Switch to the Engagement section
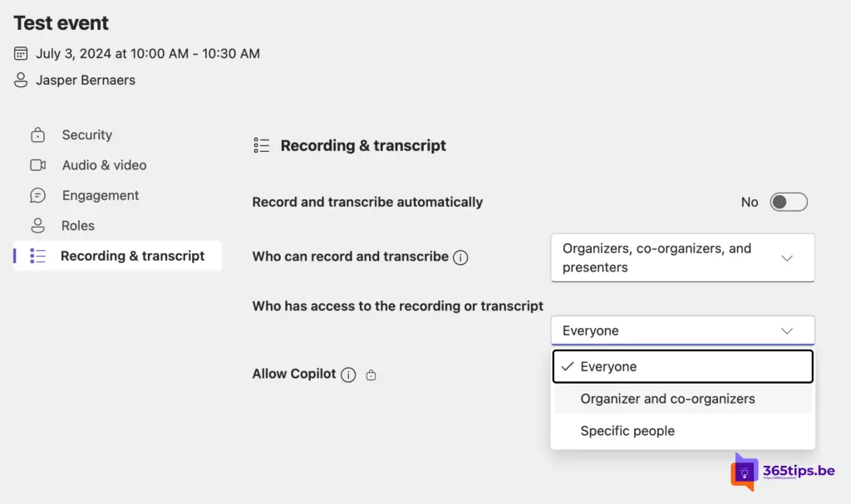The width and height of the screenshot is (851, 504). pyautogui.click(x=101, y=196)
